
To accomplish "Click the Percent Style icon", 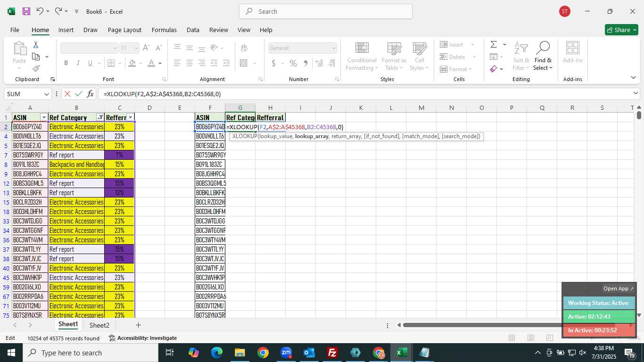I will pos(293,63).
